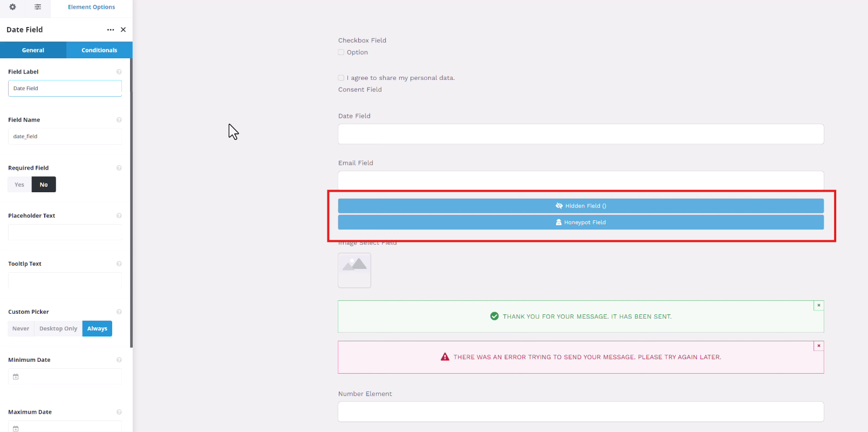Set Custom Picker to Desktop Only
Screen dimensions: 868x432
[x=58, y=328]
